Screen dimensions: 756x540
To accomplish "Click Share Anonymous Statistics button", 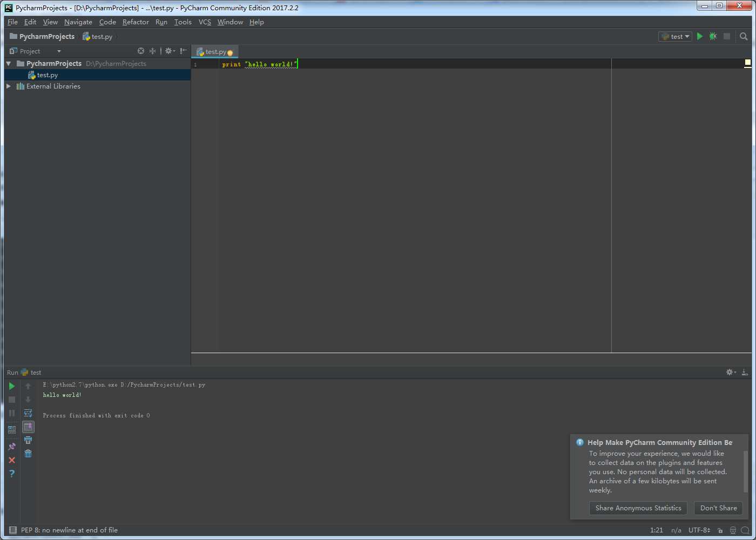I will click(638, 508).
